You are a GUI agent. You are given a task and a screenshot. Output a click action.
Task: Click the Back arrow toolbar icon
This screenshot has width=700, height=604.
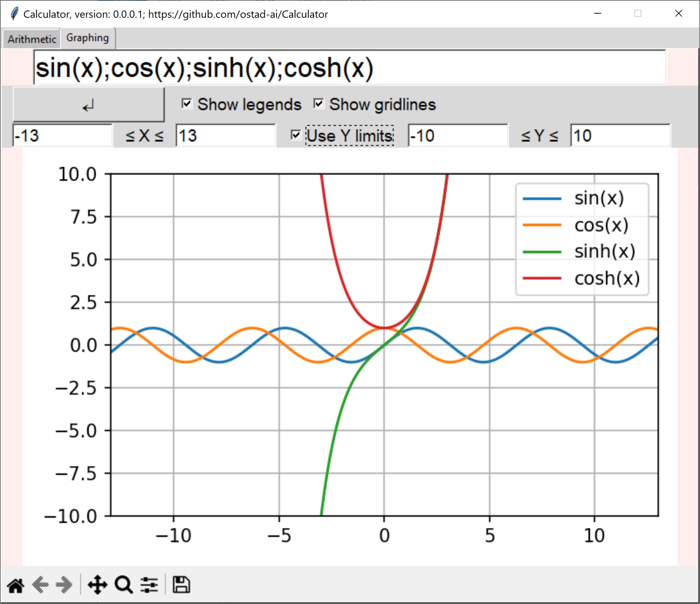click(41, 585)
